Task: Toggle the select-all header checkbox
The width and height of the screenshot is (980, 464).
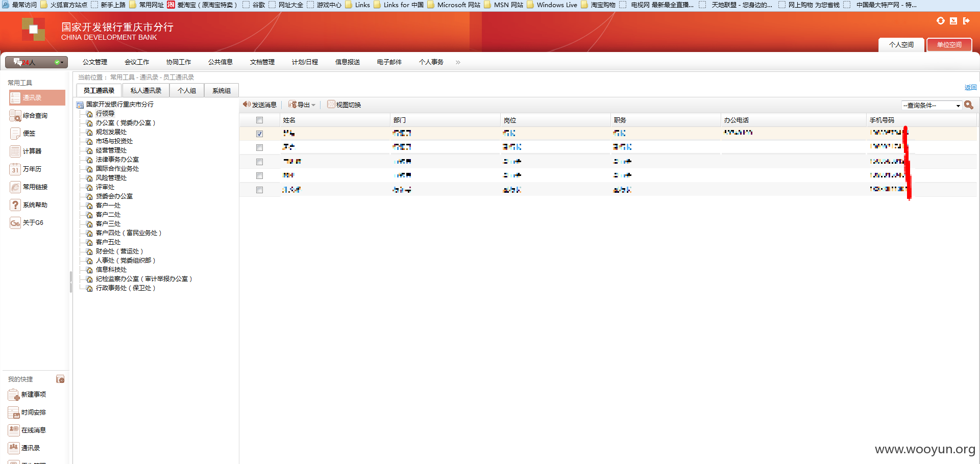Action: click(259, 120)
